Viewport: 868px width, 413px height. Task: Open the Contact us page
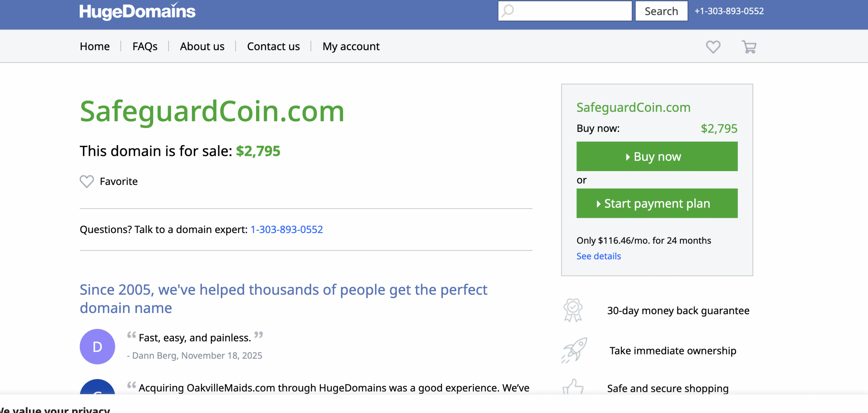pyautogui.click(x=273, y=46)
